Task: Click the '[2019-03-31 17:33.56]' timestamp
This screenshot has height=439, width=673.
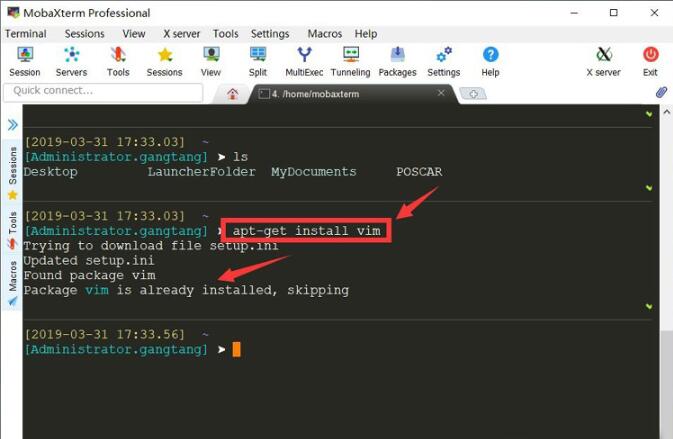Action: click(x=104, y=334)
